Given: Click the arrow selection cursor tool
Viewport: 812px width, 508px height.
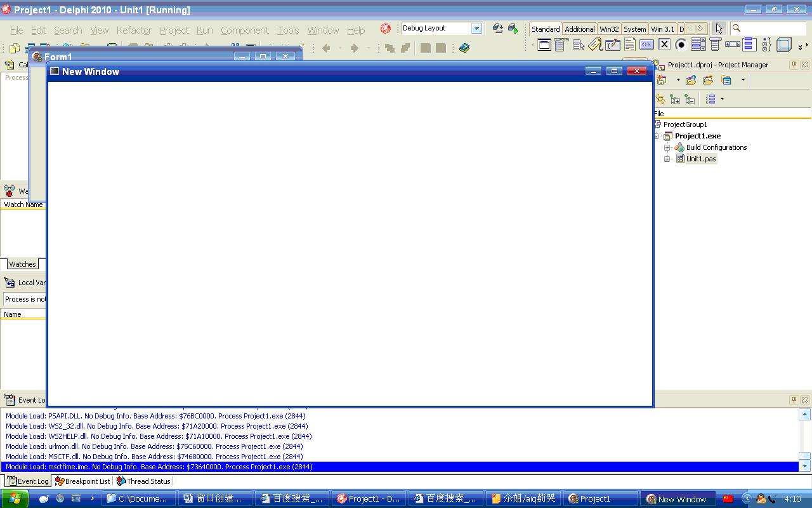Looking at the screenshot, I should click(x=719, y=28).
